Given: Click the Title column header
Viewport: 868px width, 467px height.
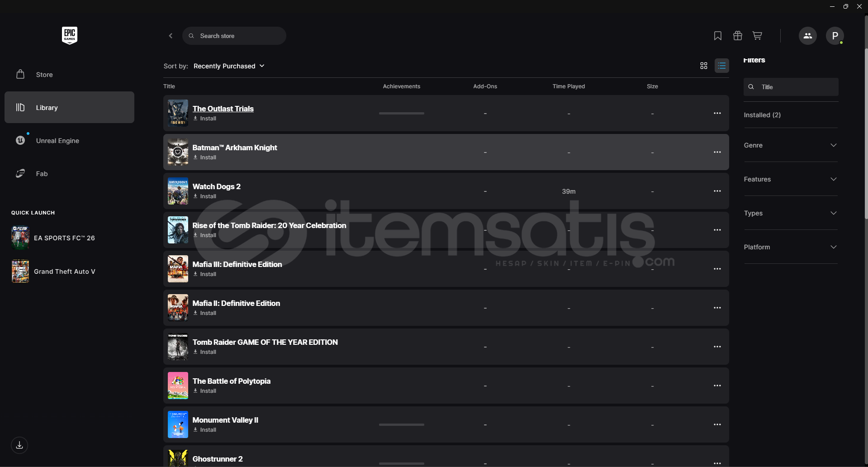Looking at the screenshot, I should tap(169, 86).
